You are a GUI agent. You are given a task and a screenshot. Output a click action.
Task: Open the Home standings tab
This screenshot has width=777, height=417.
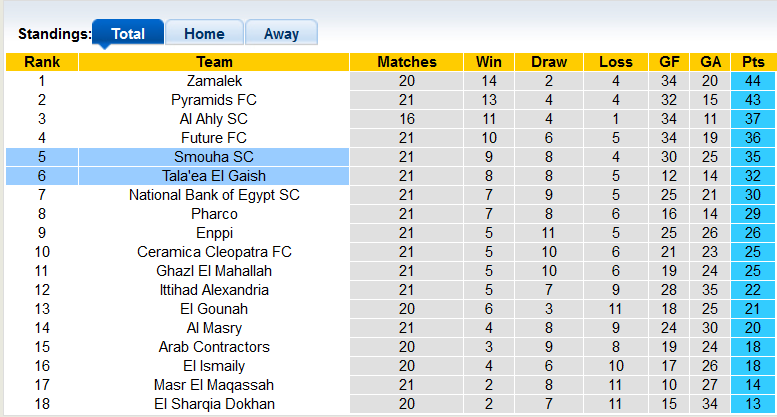(204, 33)
